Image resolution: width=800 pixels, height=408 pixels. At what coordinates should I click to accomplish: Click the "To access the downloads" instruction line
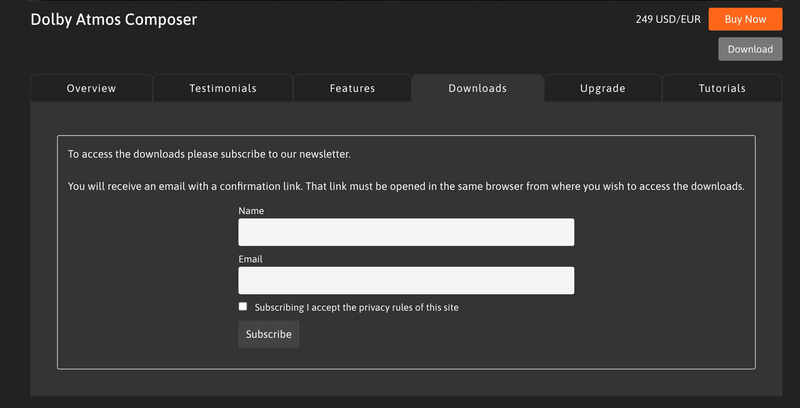[209, 154]
